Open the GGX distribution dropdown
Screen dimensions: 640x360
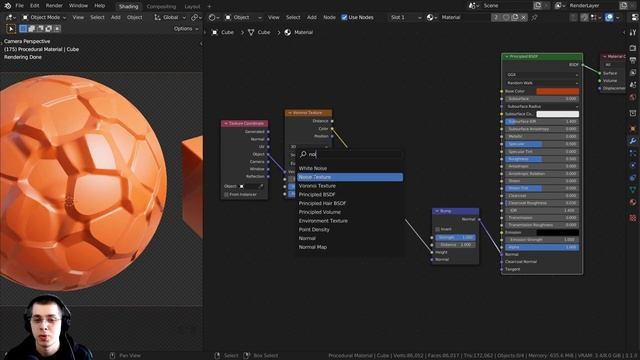(542, 75)
